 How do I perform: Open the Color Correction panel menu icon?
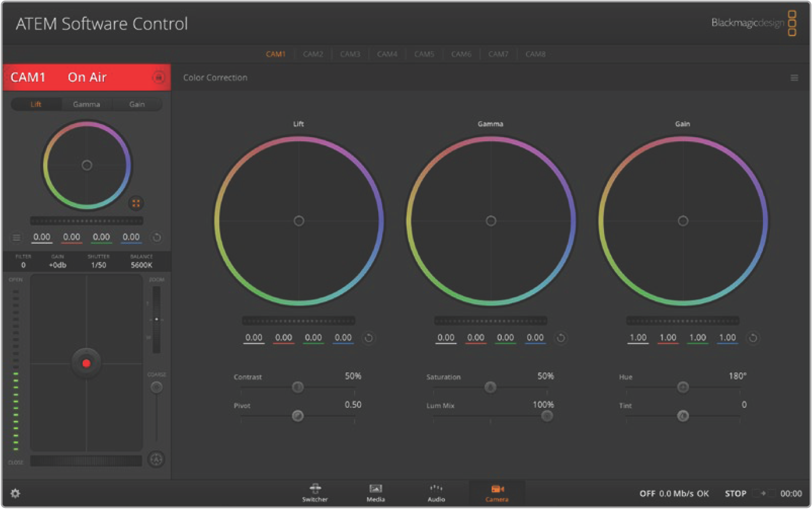[794, 77]
